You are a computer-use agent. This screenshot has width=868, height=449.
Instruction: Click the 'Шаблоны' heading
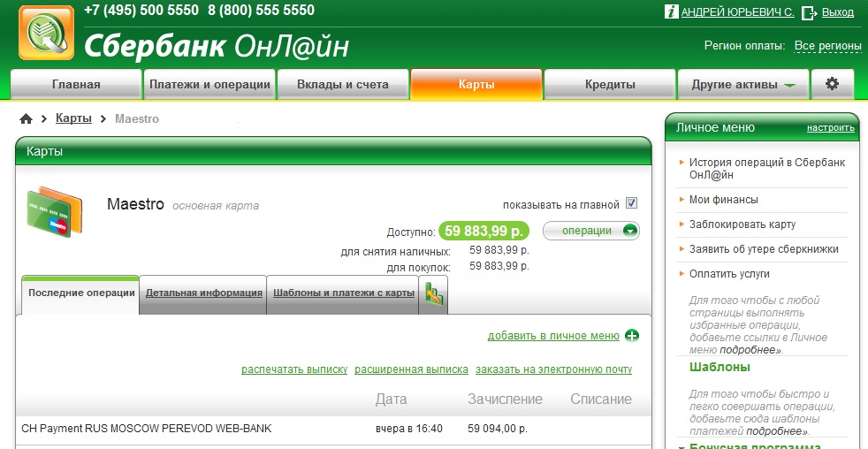pyautogui.click(x=720, y=367)
